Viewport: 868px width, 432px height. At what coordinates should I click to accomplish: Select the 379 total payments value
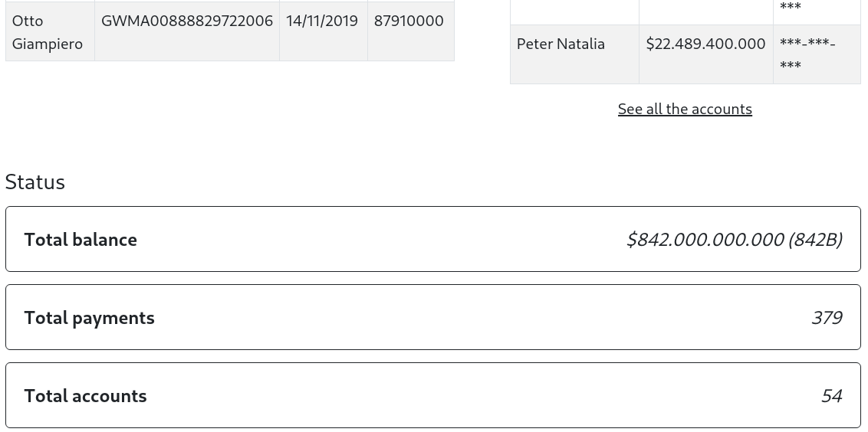click(827, 317)
